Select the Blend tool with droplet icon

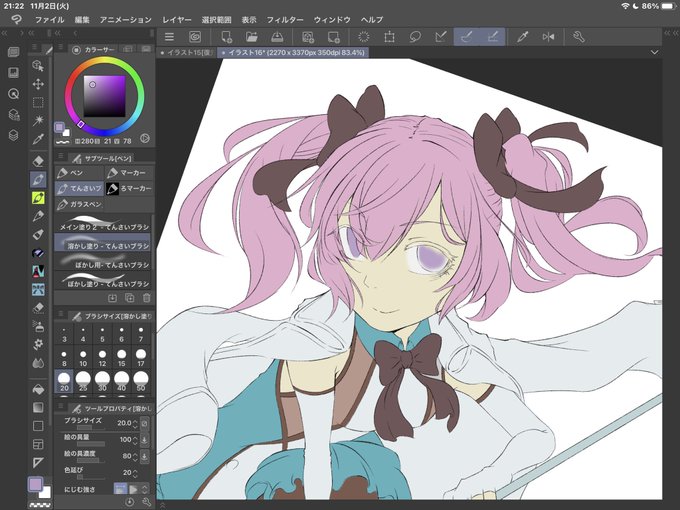(38, 363)
